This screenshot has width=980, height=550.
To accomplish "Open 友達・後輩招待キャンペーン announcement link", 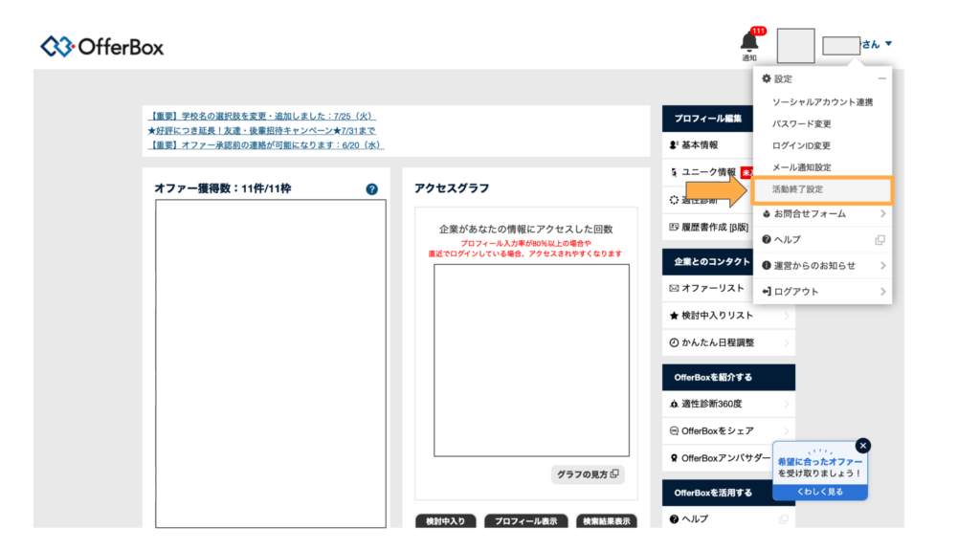I will click(262, 131).
